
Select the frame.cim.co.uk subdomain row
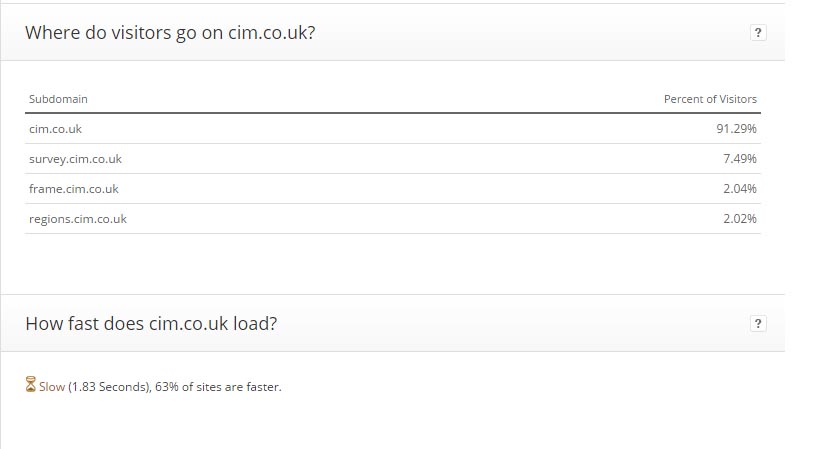pos(393,189)
